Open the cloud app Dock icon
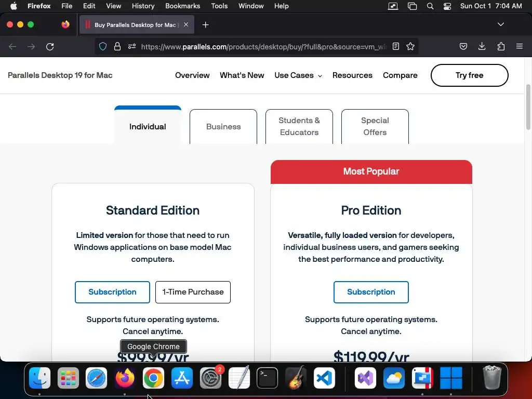The height and width of the screenshot is (399, 532). coord(394,378)
